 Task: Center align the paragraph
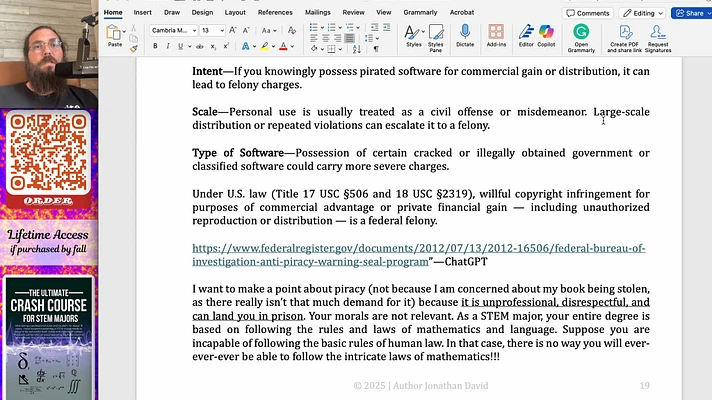[x=326, y=39]
